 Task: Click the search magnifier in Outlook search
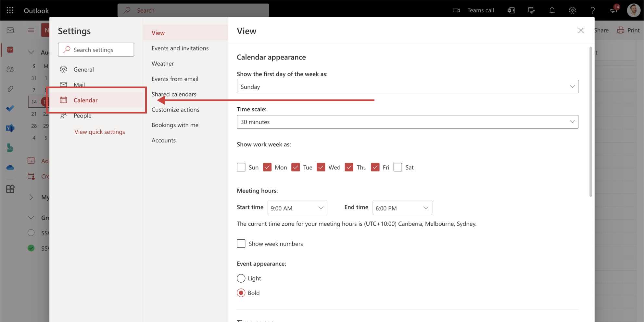[x=127, y=10]
